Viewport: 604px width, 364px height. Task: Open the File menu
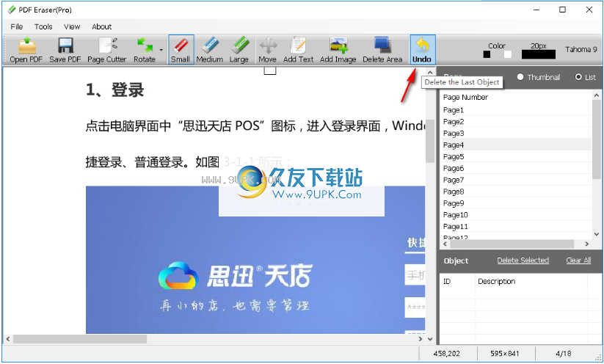(17, 26)
